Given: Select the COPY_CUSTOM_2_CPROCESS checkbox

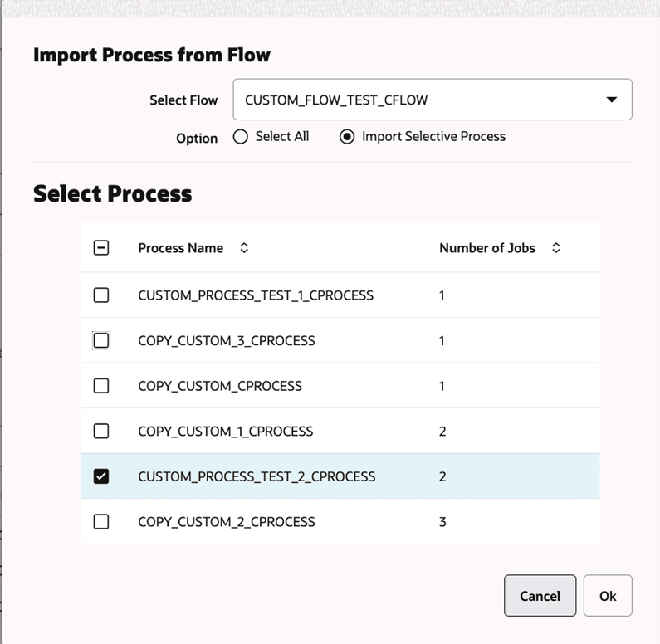Looking at the screenshot, I should pyautogui.click(x=101, y=522).
